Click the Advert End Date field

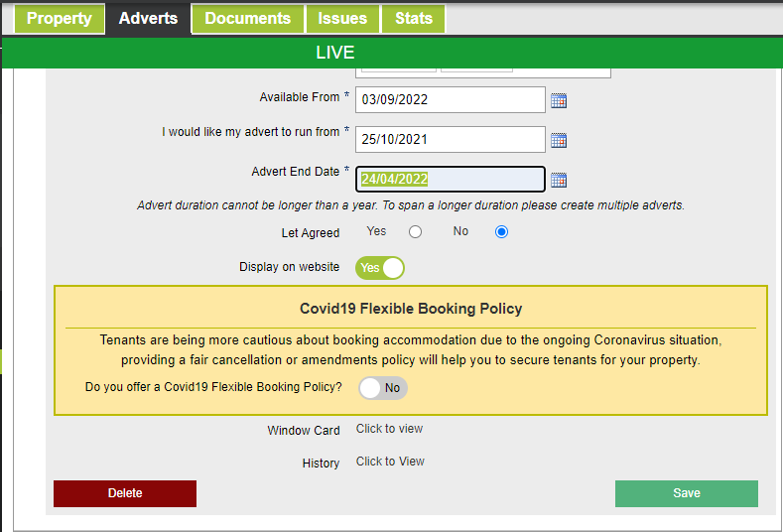point(450,180)
